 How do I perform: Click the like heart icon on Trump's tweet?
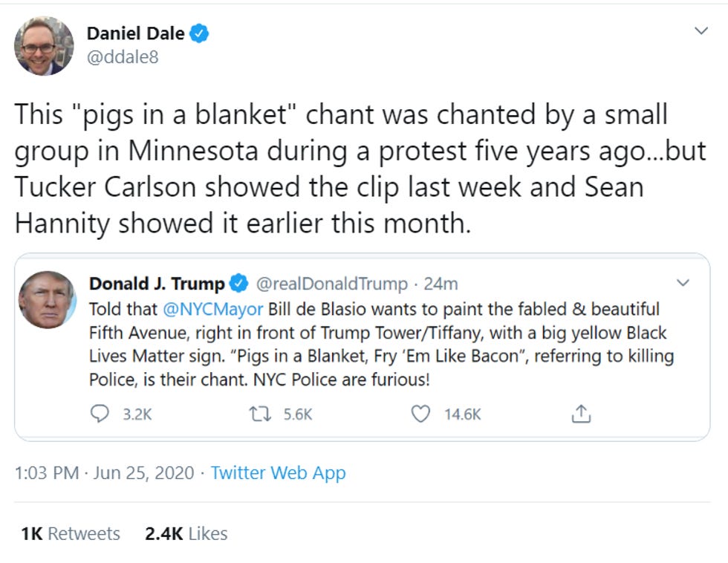422,414
